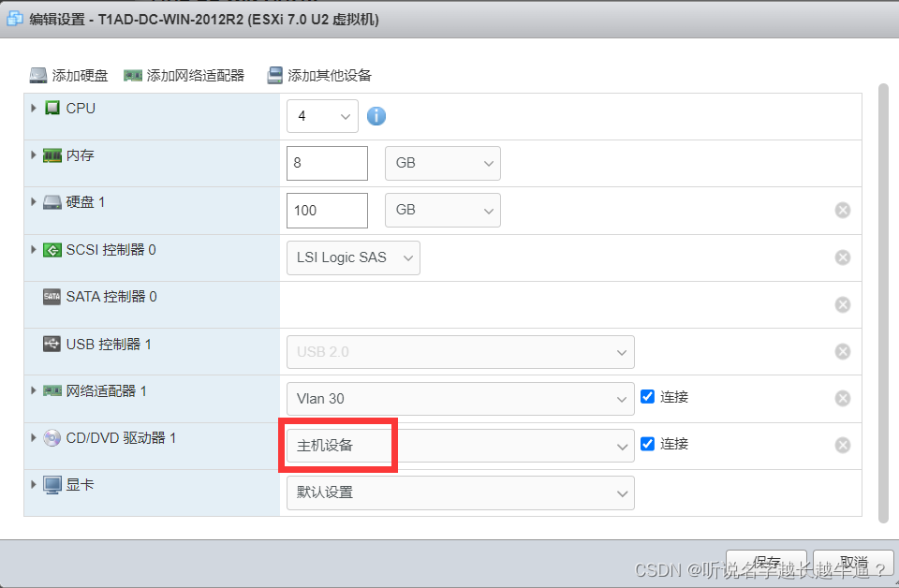Remove 硬盘 1 using its delete icon
Viewport: 899px width, 588px height.
click(842, 210)
